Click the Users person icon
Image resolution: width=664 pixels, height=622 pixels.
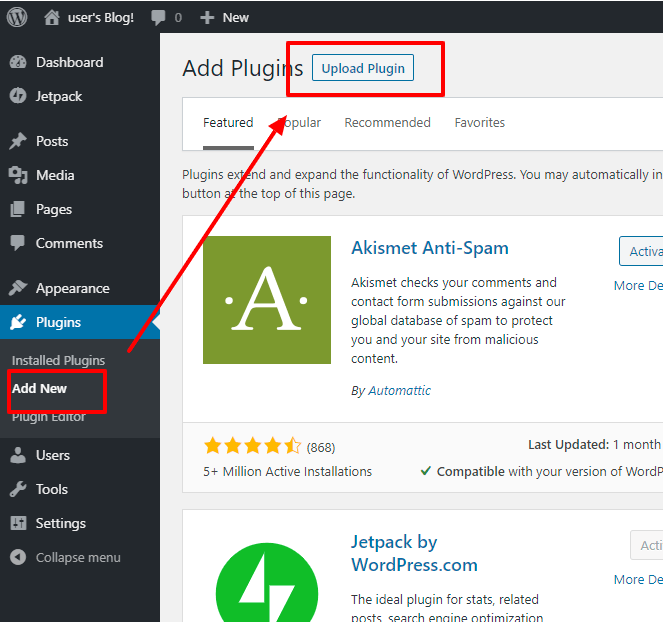tap(18, 455)
